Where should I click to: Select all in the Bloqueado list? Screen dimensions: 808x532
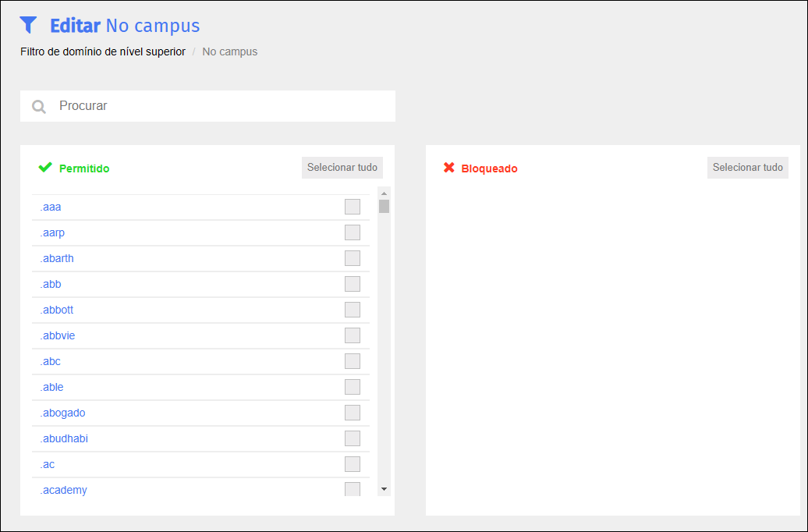click(748, 168)
